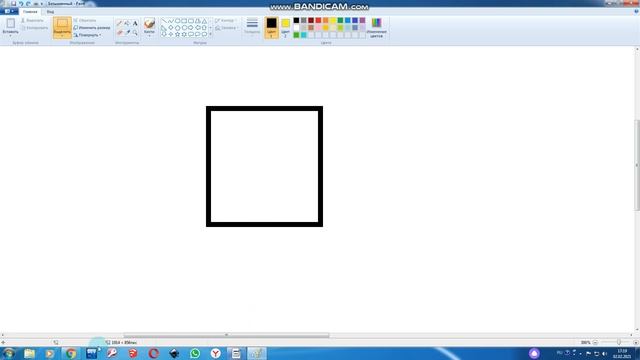Select the Color picker eyedropper tool

click(127, 32)
